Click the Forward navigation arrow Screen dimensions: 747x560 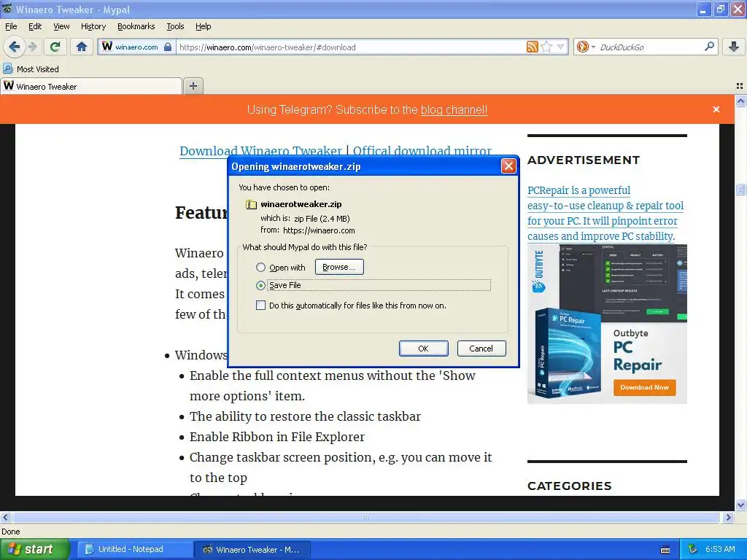click(x=32, y=47)
